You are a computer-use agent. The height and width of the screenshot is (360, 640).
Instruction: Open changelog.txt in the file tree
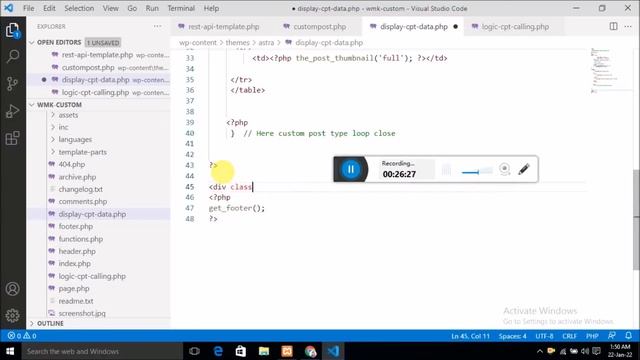[x=80, y=189]
